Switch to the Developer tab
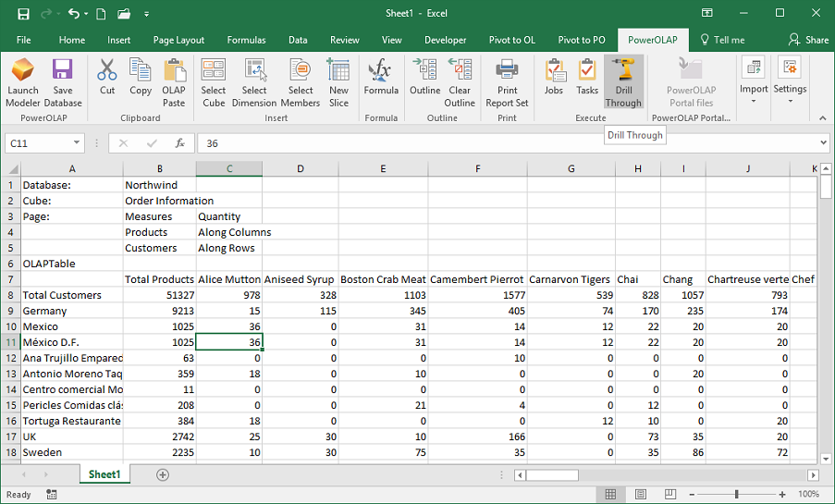 click(445, 40)
